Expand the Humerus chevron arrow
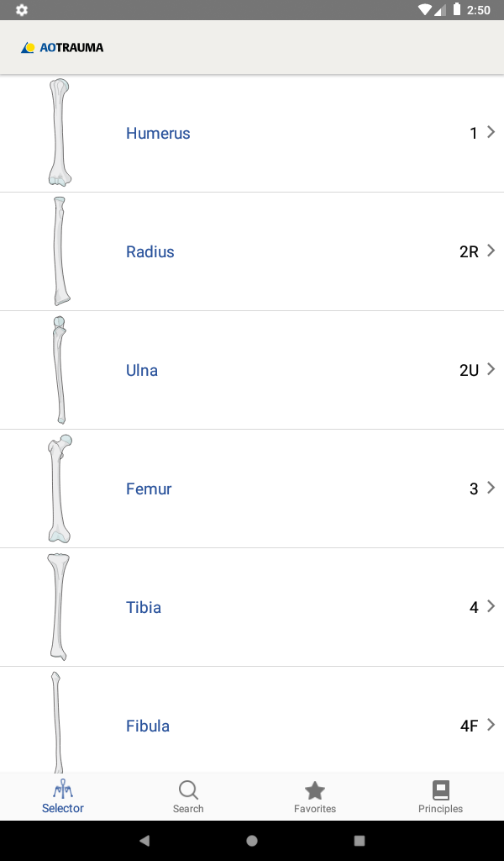 pyautogui.click(x=491, y=132)
